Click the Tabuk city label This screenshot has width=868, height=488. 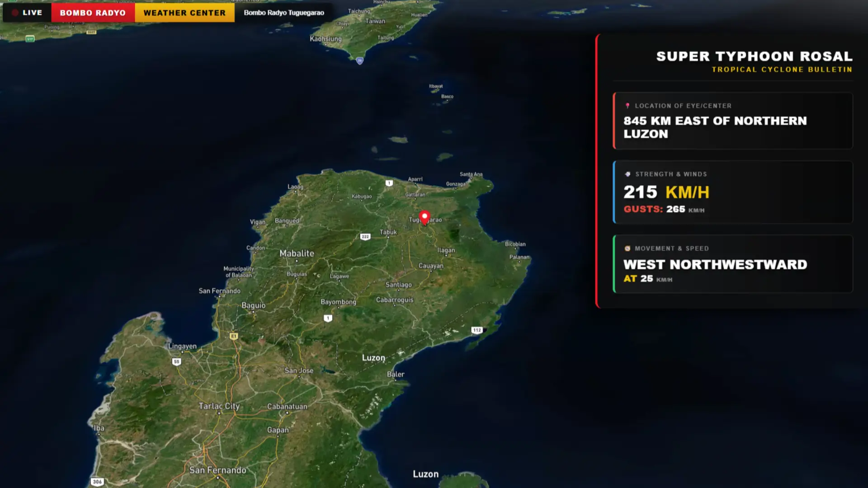pyautogui.click(x=388, y=232)
